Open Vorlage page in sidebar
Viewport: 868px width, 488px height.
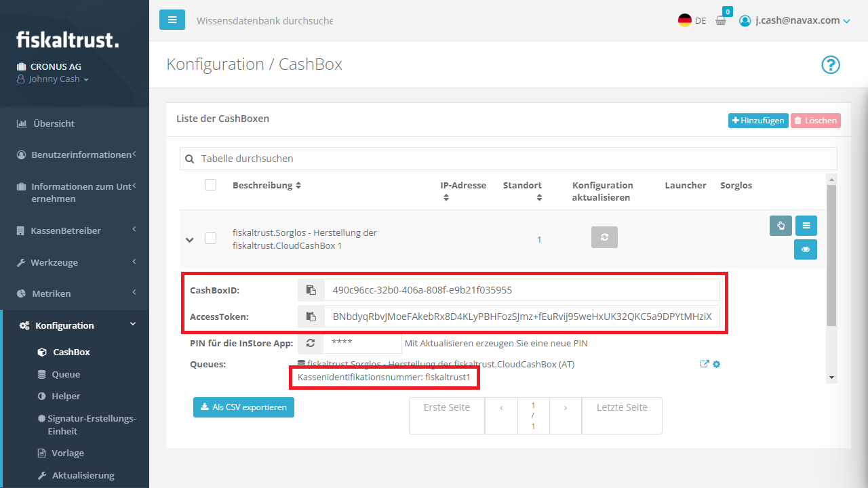click(x=68, y=453)
